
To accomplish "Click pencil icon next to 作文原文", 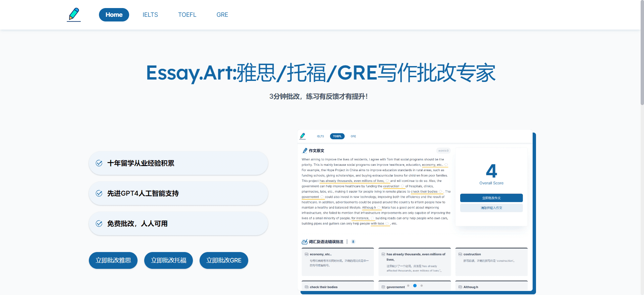I will (305, 151).
